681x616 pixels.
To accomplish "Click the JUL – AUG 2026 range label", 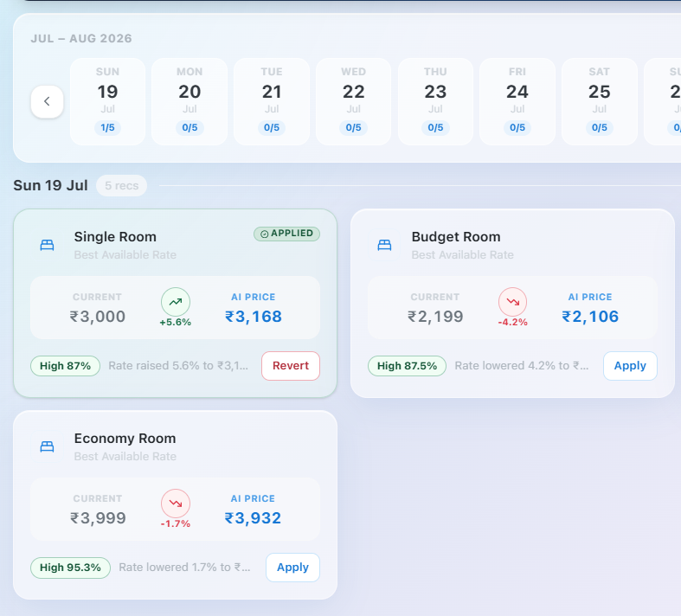I will (81, 39).
